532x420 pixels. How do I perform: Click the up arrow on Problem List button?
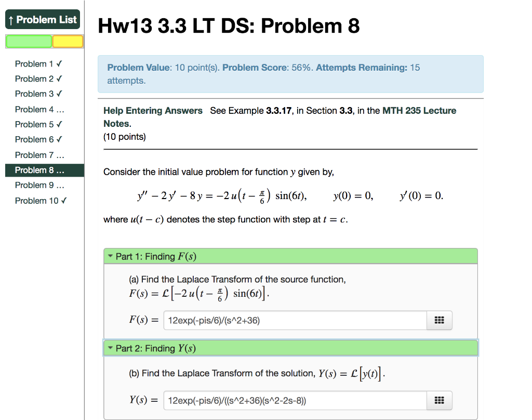(12, 19)
